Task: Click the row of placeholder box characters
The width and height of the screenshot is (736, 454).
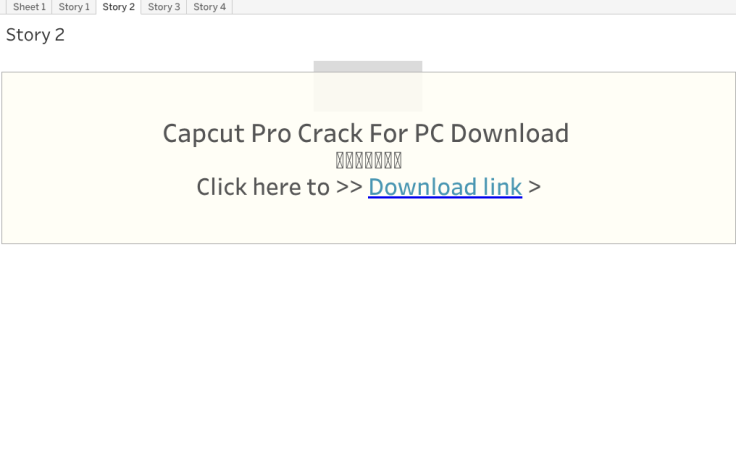Action: tap(369, 160)
